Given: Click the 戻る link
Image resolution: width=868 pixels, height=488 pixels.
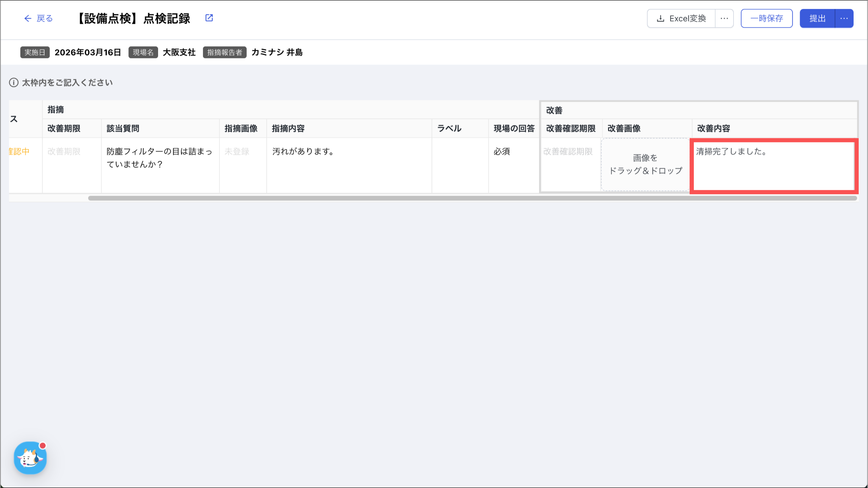Looking at the screenshot, I should pos(44,18).
